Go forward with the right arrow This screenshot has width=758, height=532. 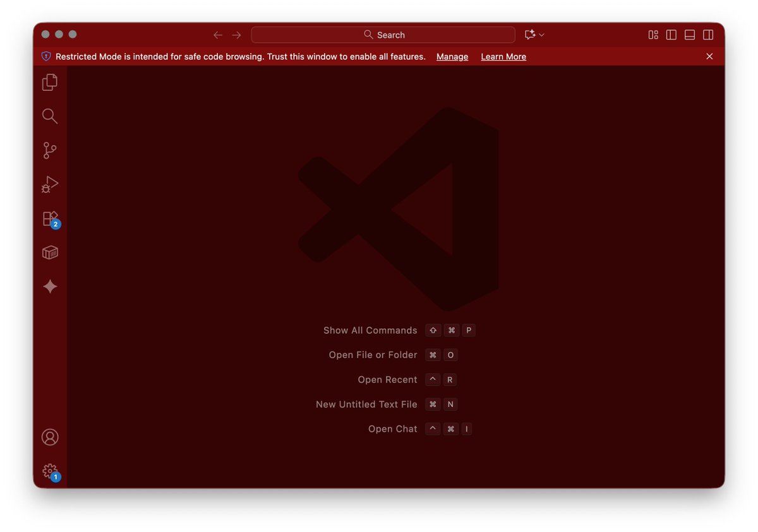[x=236, y=35]
